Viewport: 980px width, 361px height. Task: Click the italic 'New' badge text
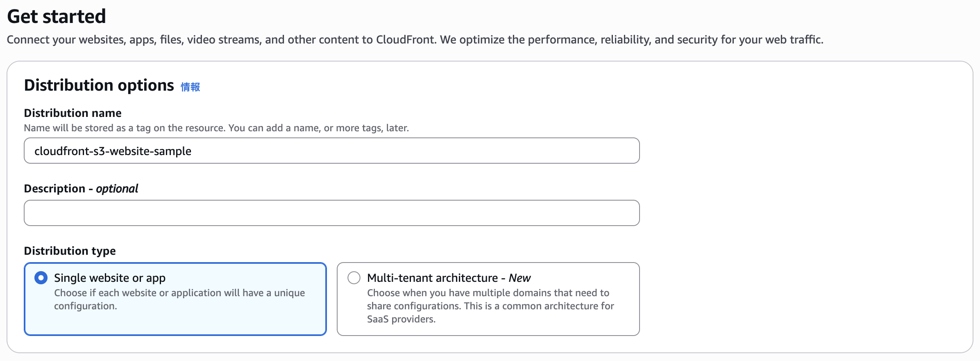[519, 278]
